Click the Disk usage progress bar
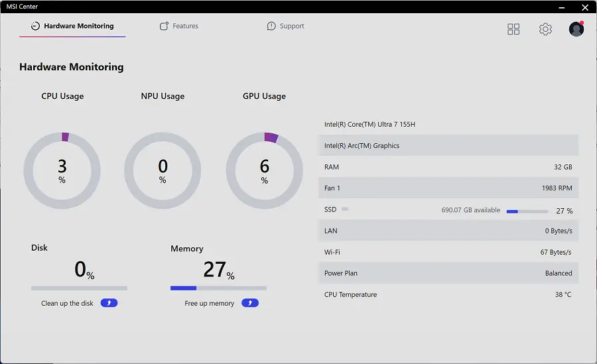This screenshot has height=364, width=597. tap(79, 288)
